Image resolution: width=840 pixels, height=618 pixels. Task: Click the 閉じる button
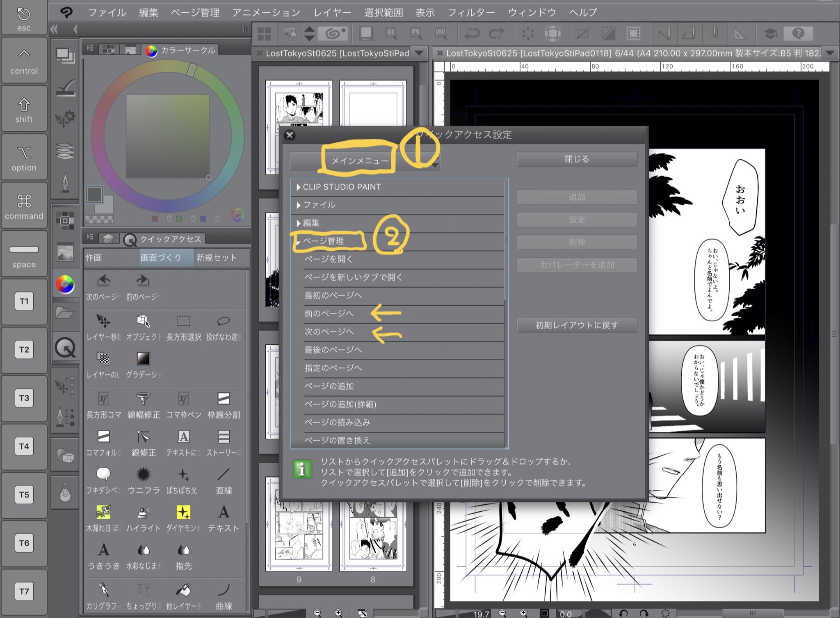[576, 159]
